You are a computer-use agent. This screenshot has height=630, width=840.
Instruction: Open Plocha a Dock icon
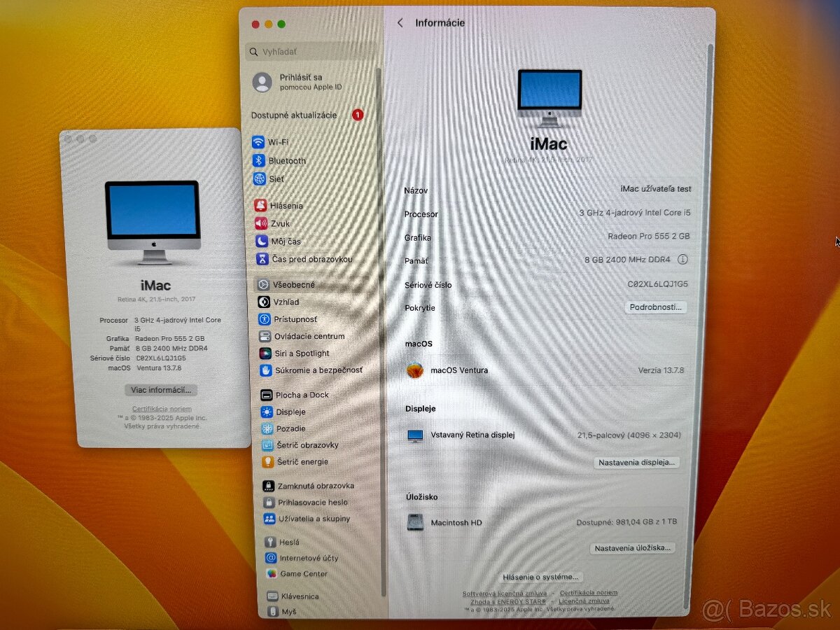pyautogui.click(x=266, y=395)
